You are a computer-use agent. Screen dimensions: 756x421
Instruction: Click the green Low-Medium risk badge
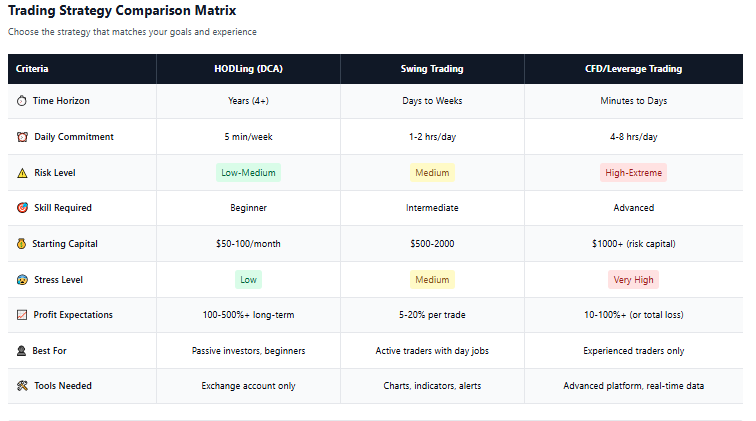248,173
